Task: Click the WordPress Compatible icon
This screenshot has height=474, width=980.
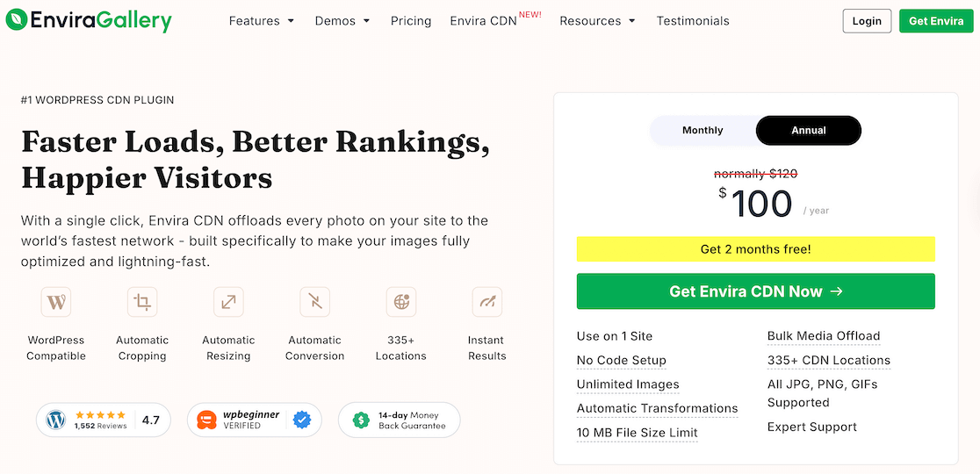Action: point(56,302)
